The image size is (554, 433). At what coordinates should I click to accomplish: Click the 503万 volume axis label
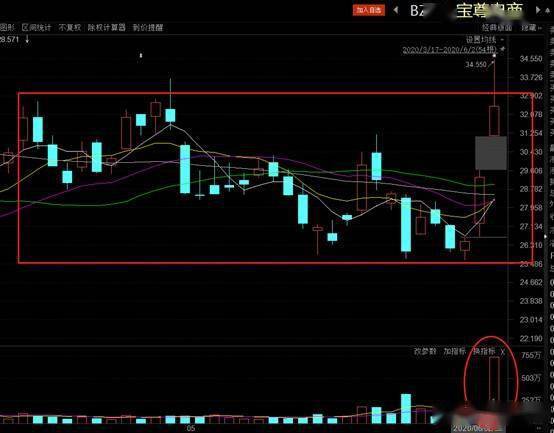click(531, 378)
